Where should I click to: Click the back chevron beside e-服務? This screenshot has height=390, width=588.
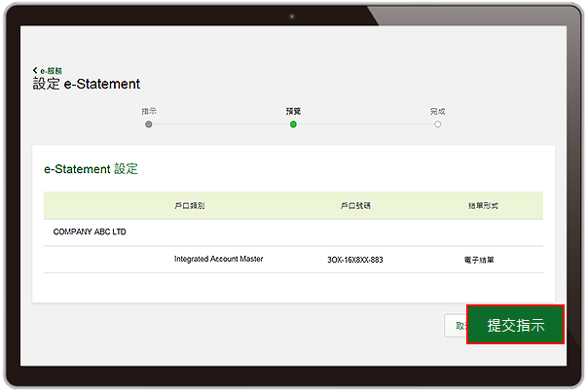click(x=35, y=70)
